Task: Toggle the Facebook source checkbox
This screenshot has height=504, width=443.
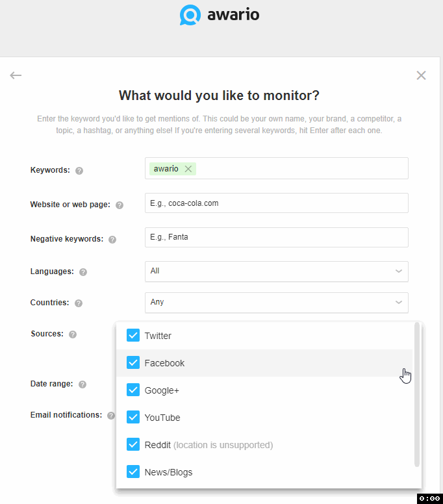Action: coord(133,363)
